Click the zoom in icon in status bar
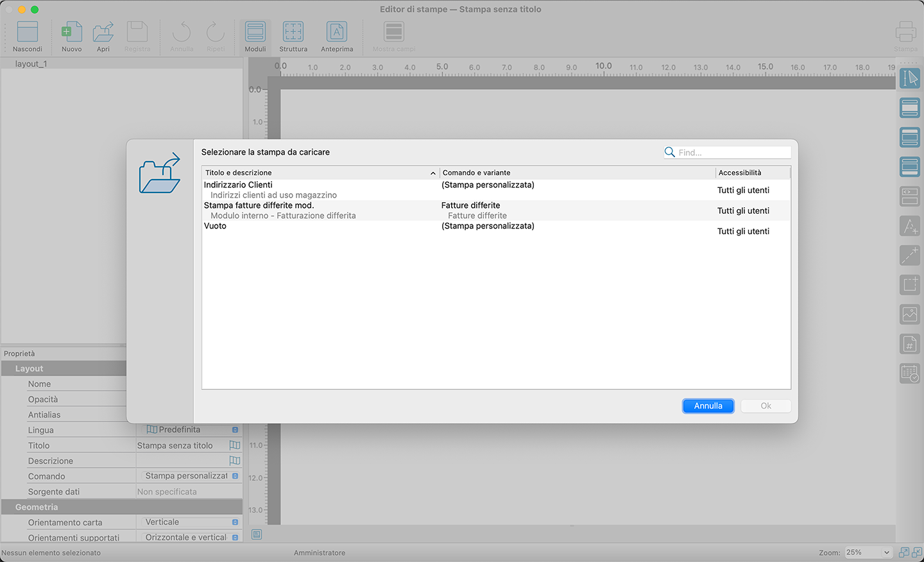 point(904,552)
